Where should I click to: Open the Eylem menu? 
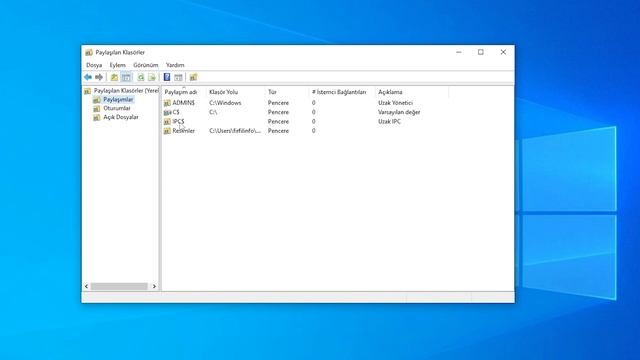point(118,65)
